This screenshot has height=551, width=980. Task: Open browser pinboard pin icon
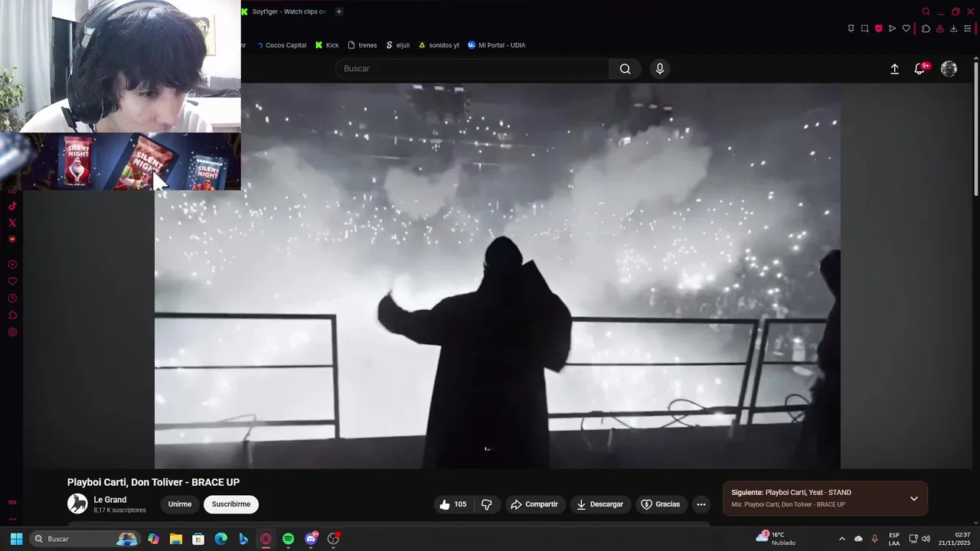[851, 28]
